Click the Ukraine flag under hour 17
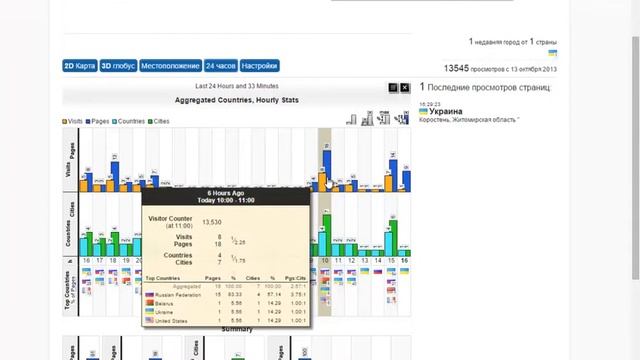The height and width of the screenshot is (360, 640). tap(100, 281)
